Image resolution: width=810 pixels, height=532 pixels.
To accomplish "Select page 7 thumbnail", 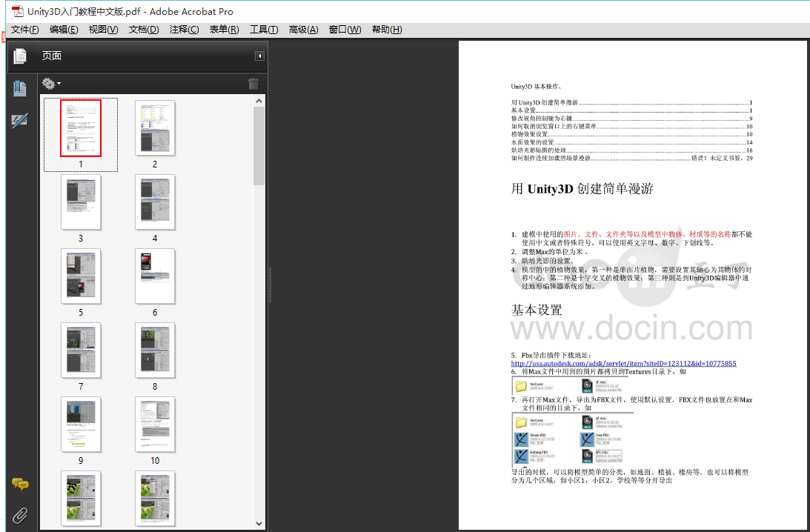I will pyautogui.click(x=81, y=350).
